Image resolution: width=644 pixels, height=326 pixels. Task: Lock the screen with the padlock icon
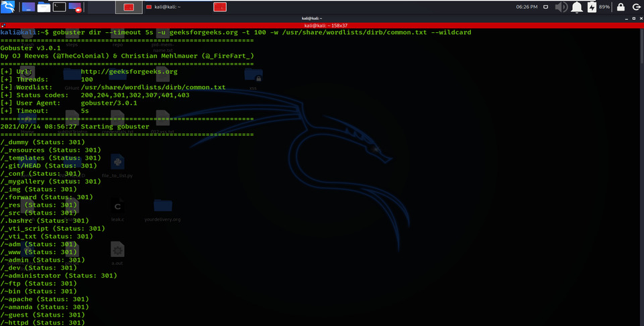[x=621, y=7]
